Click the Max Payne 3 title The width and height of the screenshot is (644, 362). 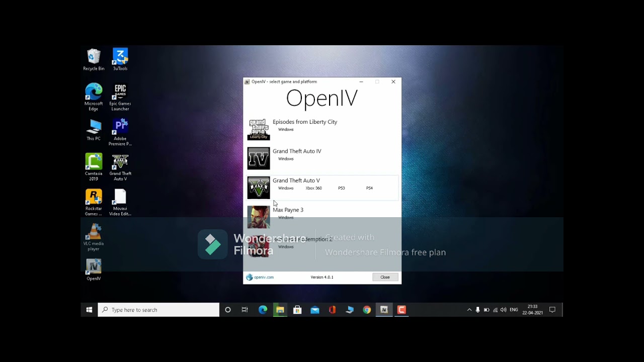288,210
